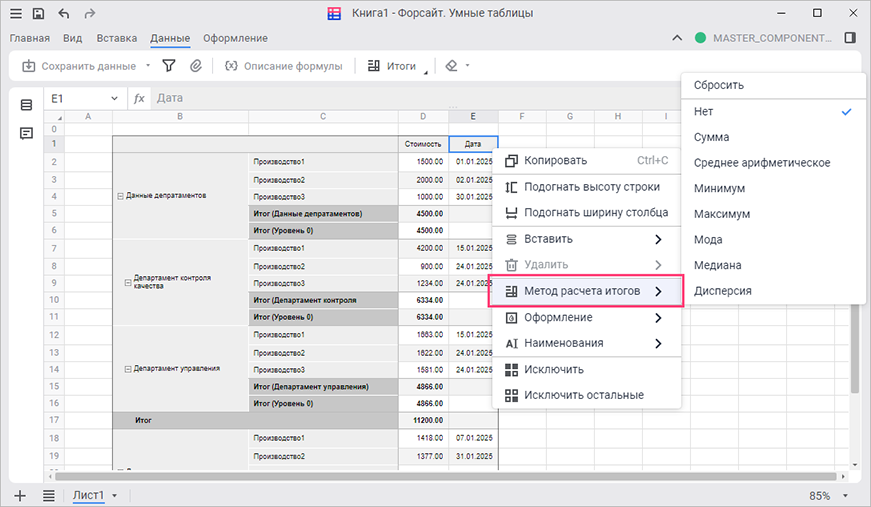Click the save diskette icon

tap(38, 13)
